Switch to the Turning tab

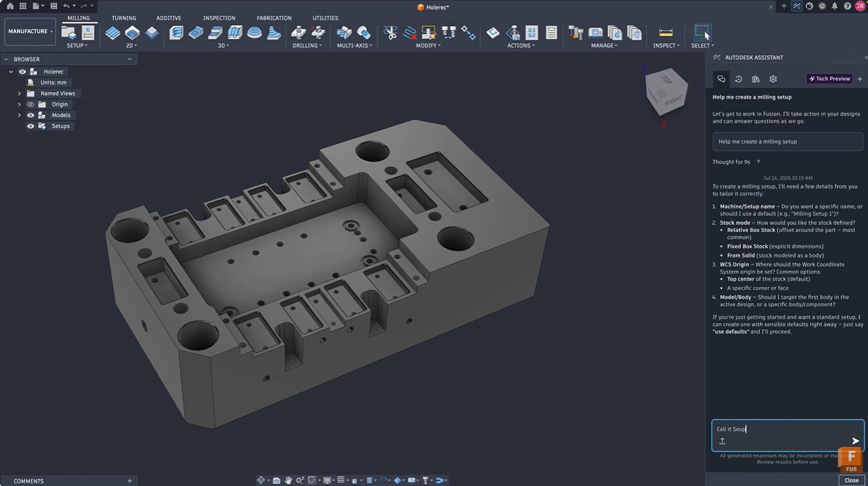(124, 18)
